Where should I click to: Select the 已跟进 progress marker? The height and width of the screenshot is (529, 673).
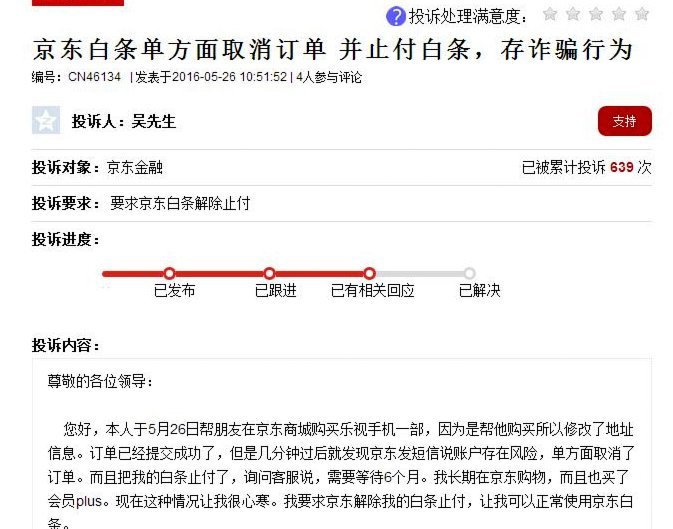pyautogui.click(x=269, y=274)
